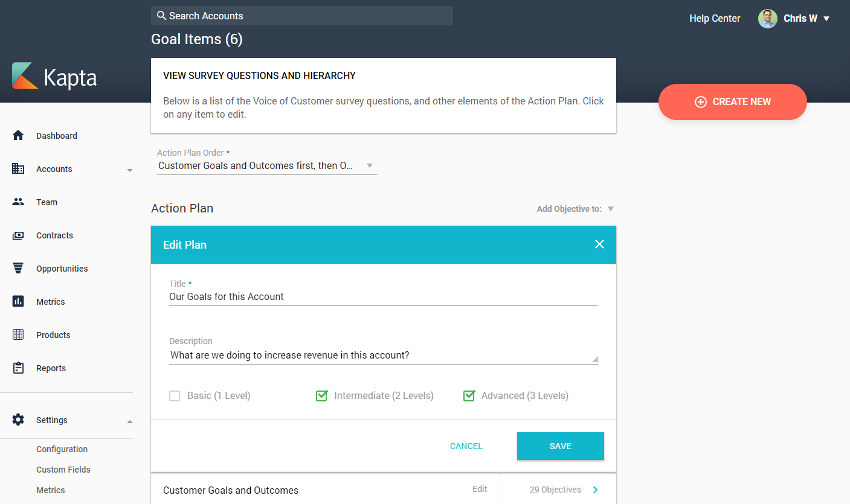
Task: Click the Edit Plan header title
Action: 185,245
